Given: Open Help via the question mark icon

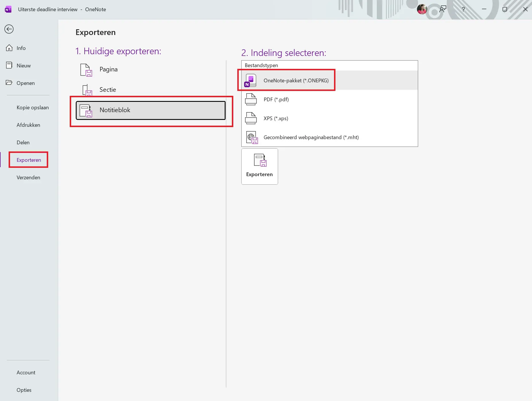Looking at the screenshot, I should (x=463, y=9).
